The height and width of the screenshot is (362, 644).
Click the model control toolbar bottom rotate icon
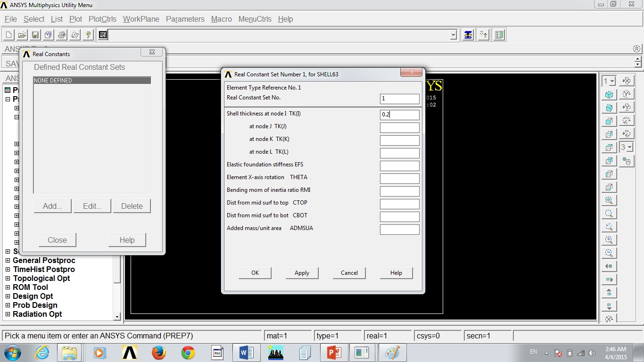(x=609, y=319)
